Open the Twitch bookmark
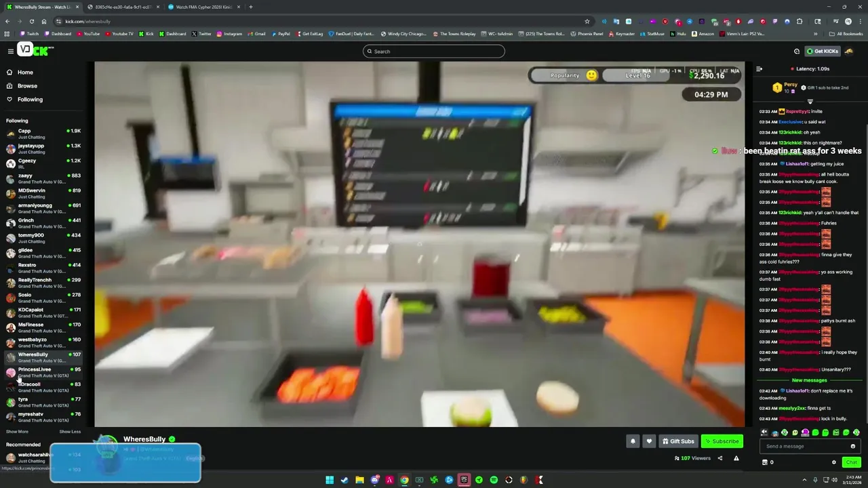 [x=29, y=33]
